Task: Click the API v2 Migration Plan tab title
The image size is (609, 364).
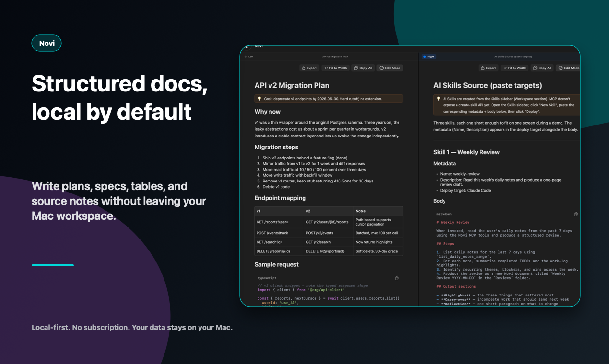Action: 335,57
